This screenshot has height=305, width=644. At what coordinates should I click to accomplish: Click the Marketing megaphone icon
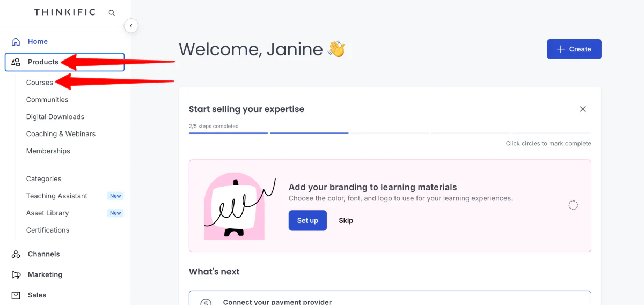pyautogui.click(x=16, y=274)
